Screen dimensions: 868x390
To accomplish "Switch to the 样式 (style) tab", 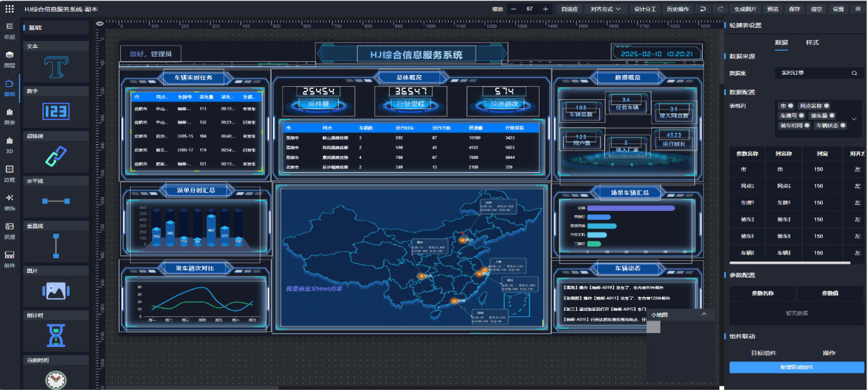I will (x=812, y=42).
